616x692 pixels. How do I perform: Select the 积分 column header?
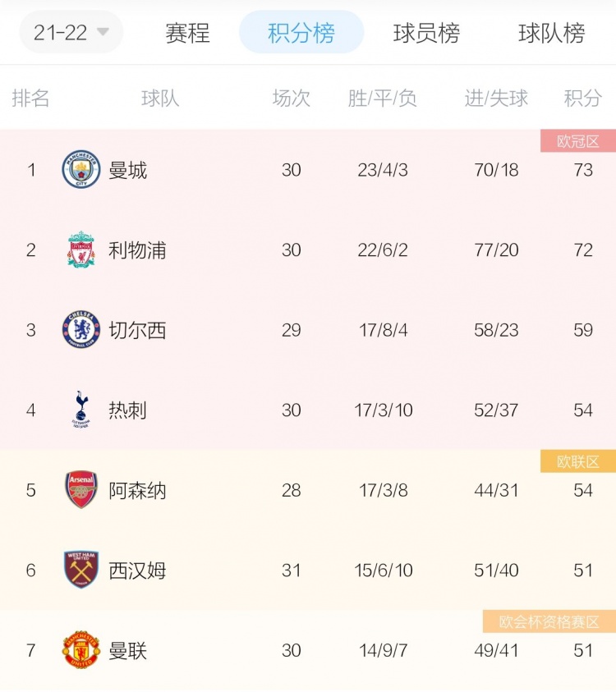(583, 98)
